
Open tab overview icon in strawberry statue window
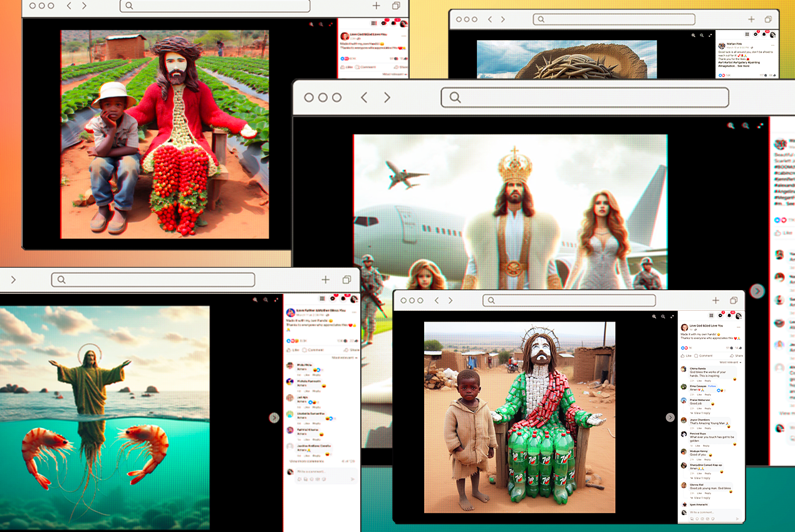(x=396, y=6)
